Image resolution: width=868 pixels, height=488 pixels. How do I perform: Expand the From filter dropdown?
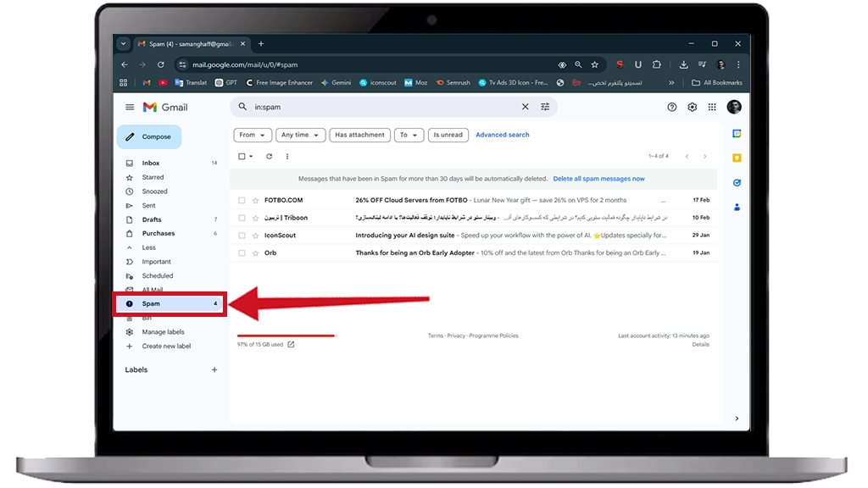[252, 135]
